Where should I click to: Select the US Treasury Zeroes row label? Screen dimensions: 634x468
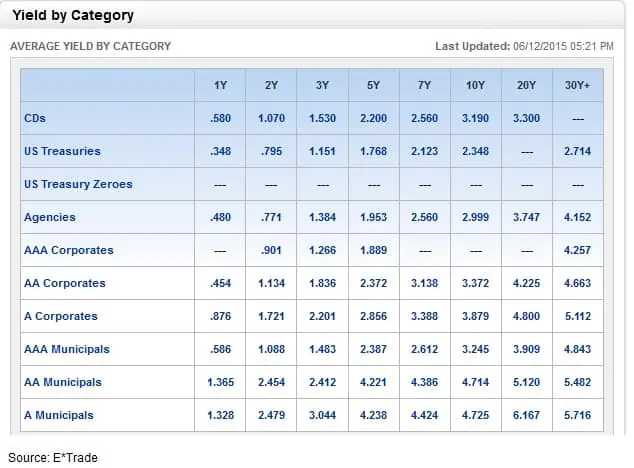click(x=78, y=184)
